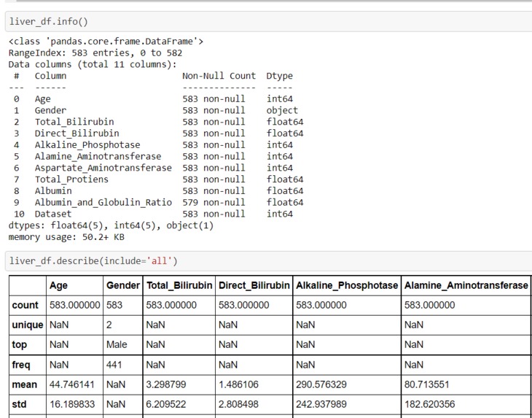Click the '579 non-null' count value

coord(214,202)
